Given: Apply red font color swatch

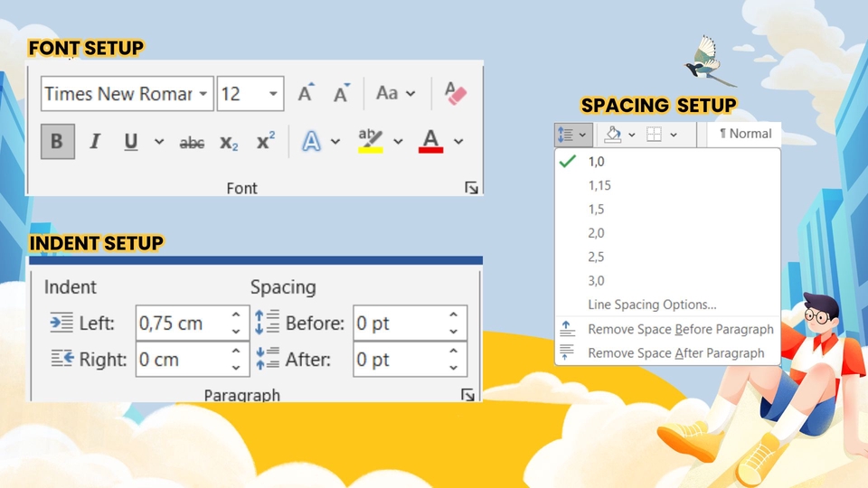Looking at the screenshot, I should click(431, 142).
